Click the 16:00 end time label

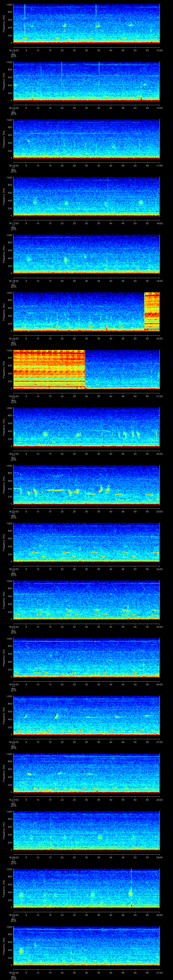click(160, 108)
